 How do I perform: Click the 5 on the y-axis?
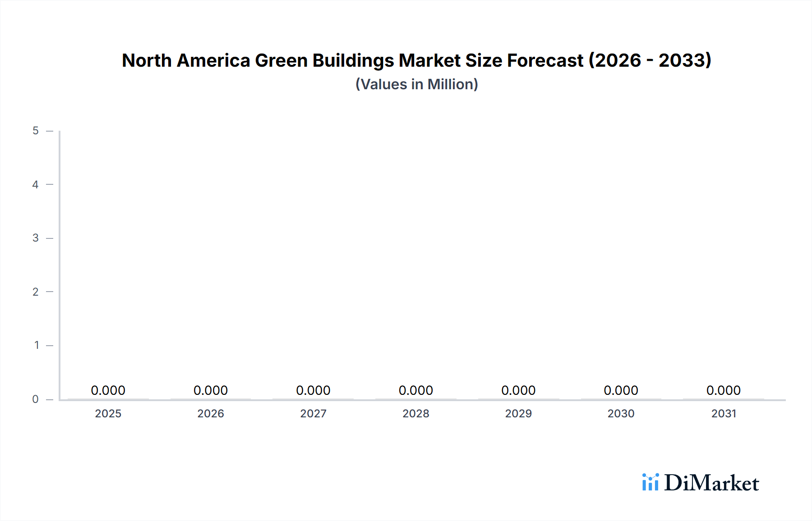tap(35, 130)
